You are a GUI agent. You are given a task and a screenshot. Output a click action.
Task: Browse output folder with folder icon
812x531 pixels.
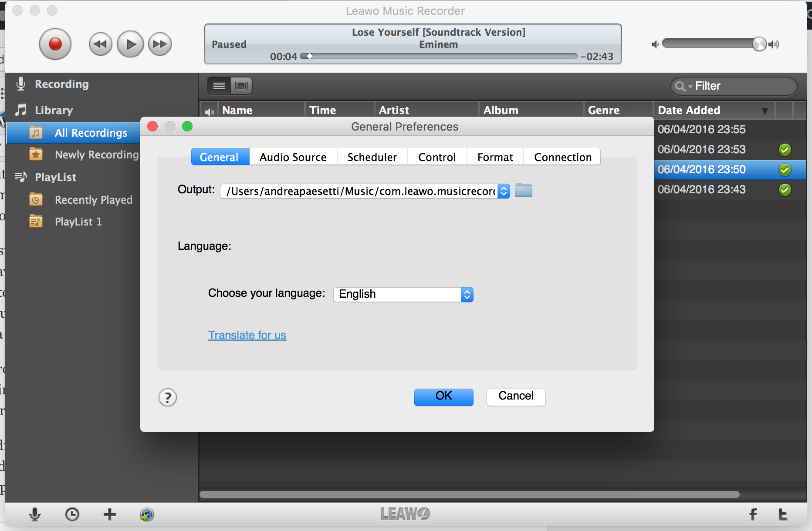click(x=524, y=190)
